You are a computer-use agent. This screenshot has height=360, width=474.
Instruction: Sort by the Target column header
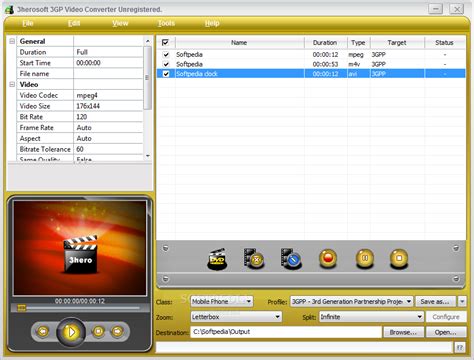point(397,43)
